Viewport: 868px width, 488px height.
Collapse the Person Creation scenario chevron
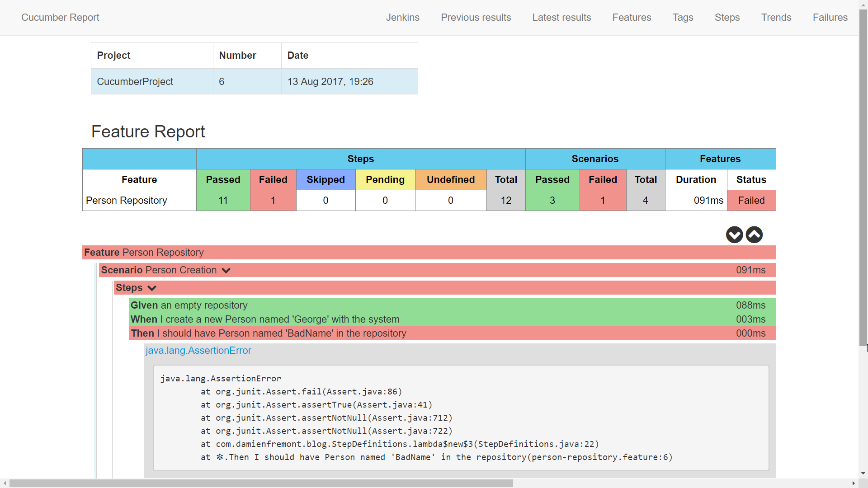(226, 270)
